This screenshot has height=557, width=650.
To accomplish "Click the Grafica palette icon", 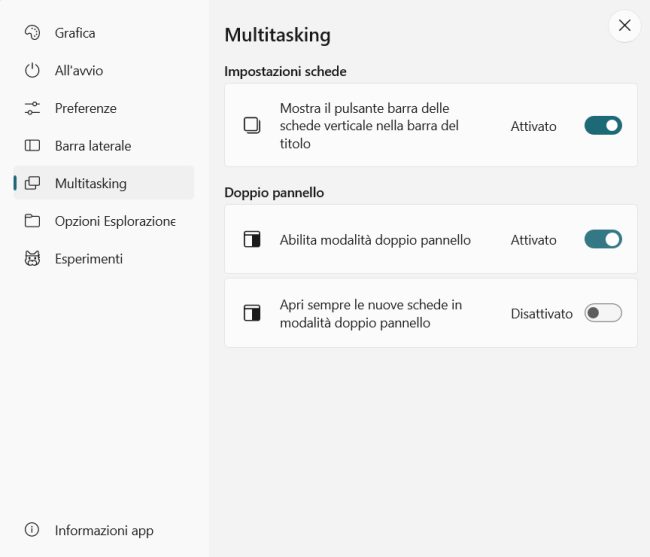I will 32,33.
